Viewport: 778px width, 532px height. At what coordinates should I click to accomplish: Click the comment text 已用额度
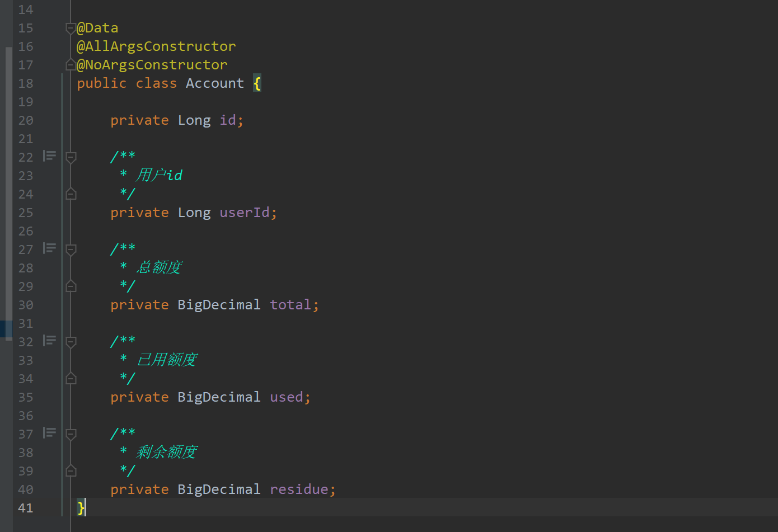[x=167, y=360]
